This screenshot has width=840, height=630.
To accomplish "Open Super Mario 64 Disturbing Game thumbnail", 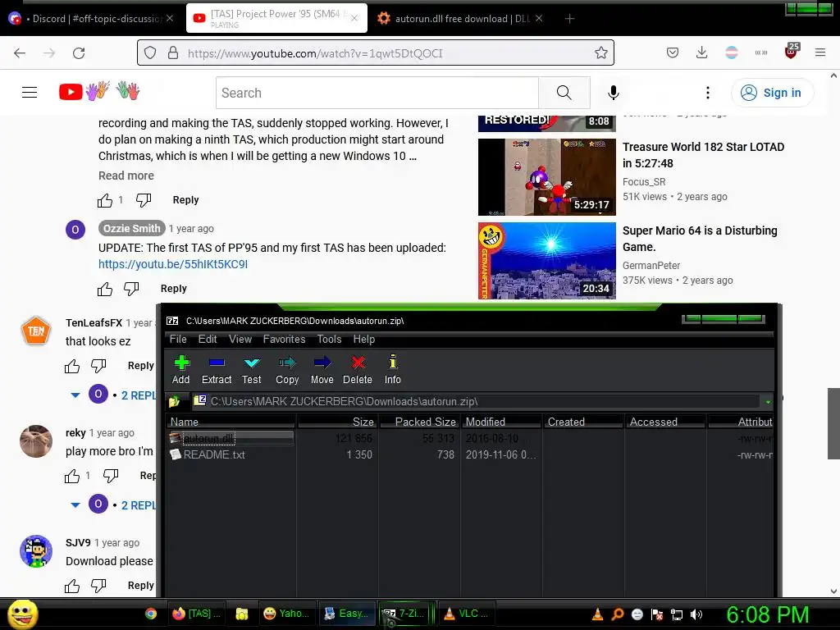I will point(546,260).
